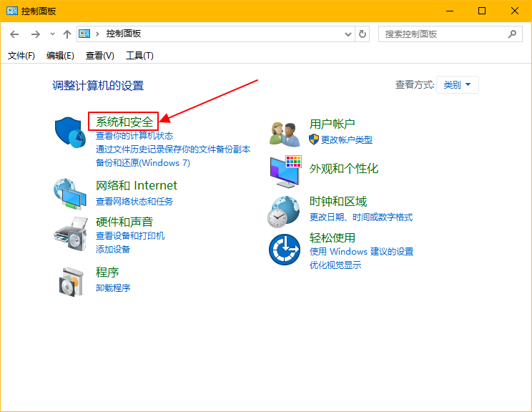This screenshot has height=412, width=532.
Task: Open 用户帐户 category
Action: click(x=332, y=124)
